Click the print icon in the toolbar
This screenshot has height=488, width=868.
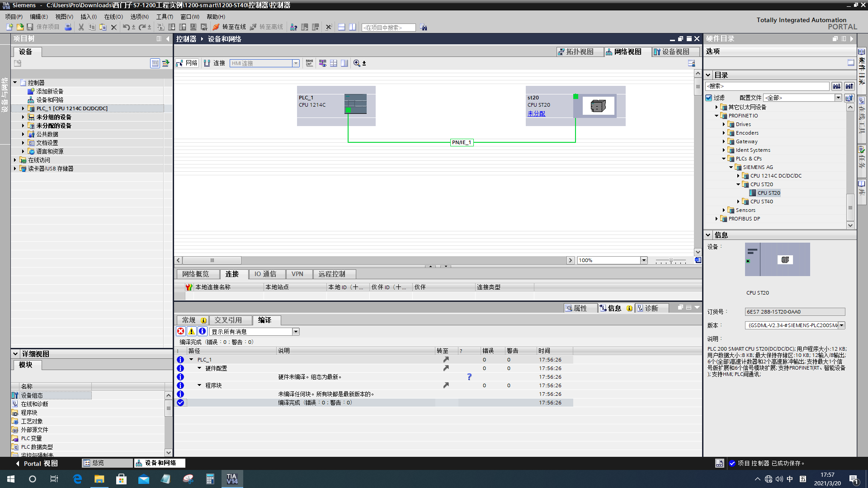pos(68,27)
